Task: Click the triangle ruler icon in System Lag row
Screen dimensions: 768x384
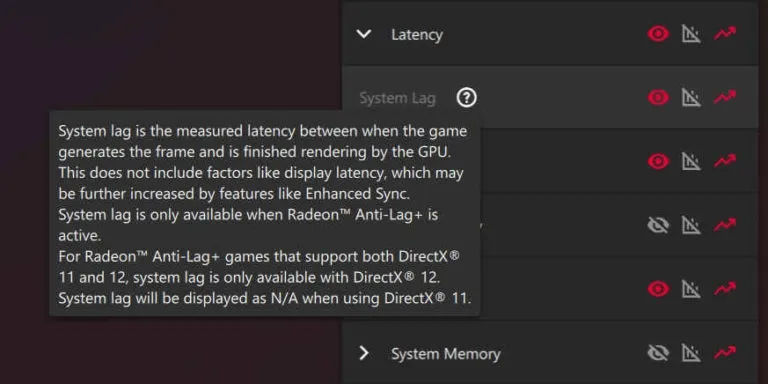Action: [691, 97]
